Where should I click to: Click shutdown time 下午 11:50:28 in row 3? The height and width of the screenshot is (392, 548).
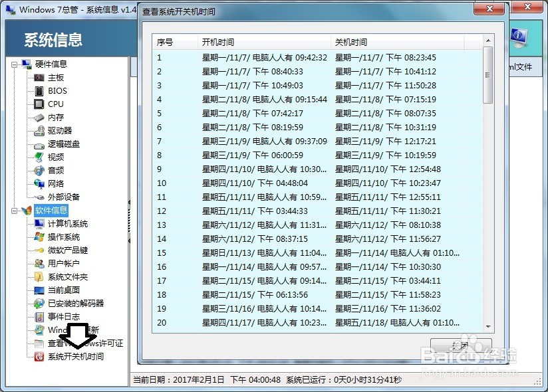pyautogui.click(x=386, y=86)
